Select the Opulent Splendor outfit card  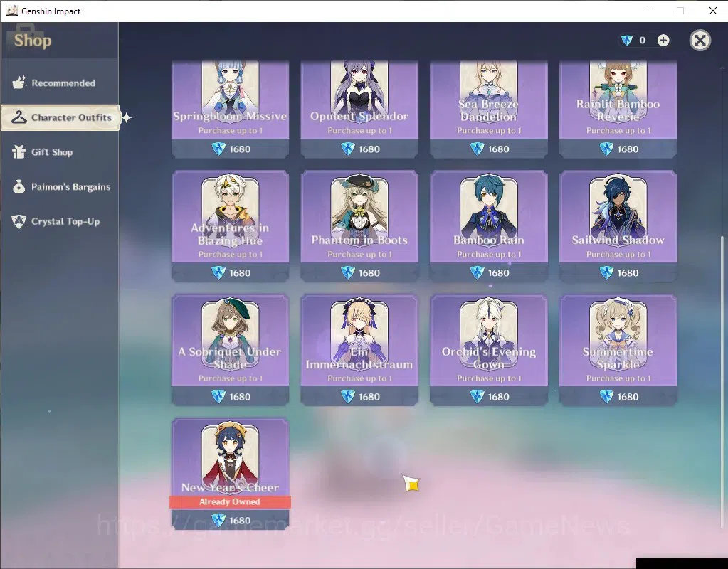tap(359, 109)
